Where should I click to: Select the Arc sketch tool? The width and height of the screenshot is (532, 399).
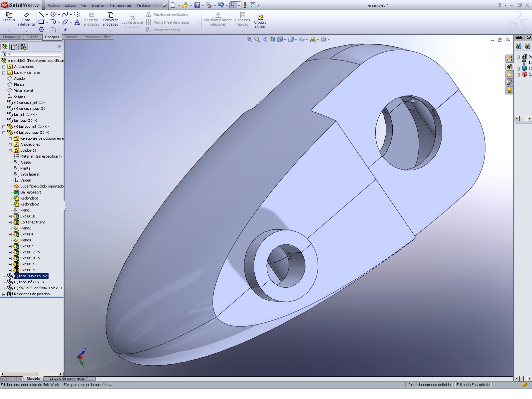53,22
